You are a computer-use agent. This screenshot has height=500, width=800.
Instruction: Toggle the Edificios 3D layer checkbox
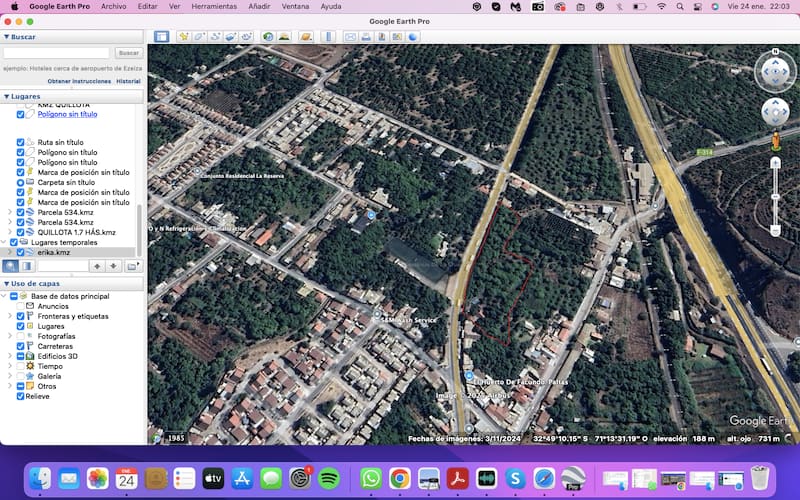click(20, 356)
